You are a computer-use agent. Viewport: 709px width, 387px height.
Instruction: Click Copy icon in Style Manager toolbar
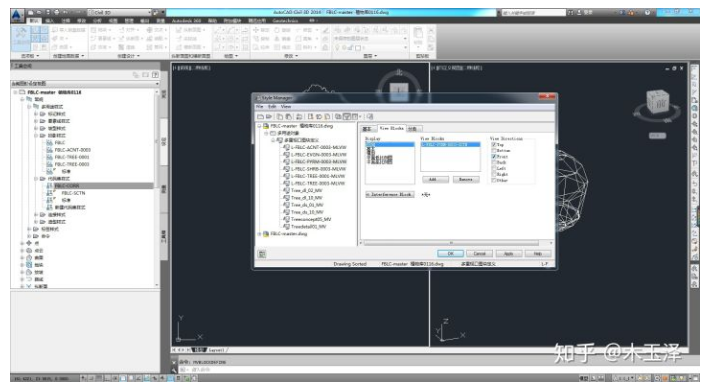pos(280,117)
